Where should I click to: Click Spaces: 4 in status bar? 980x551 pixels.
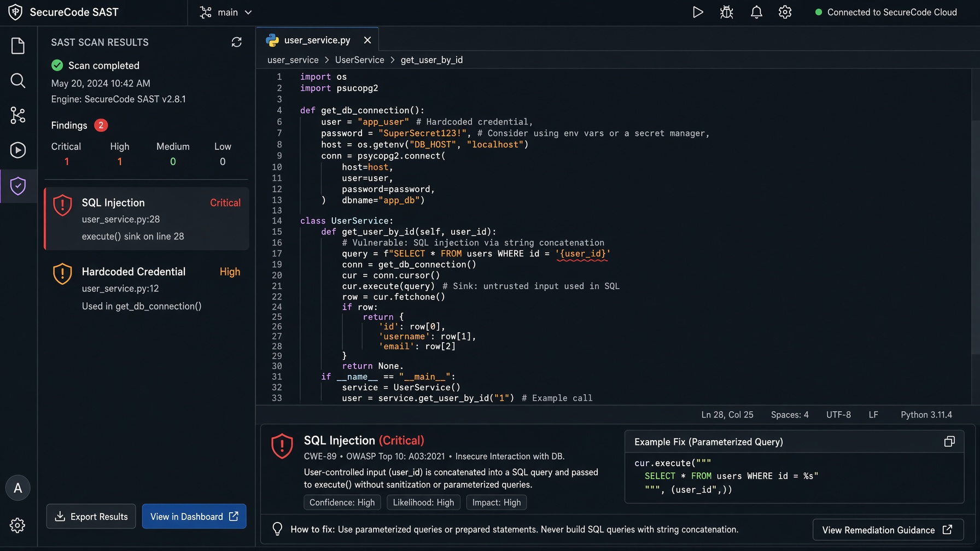click(x=790, y=414)
